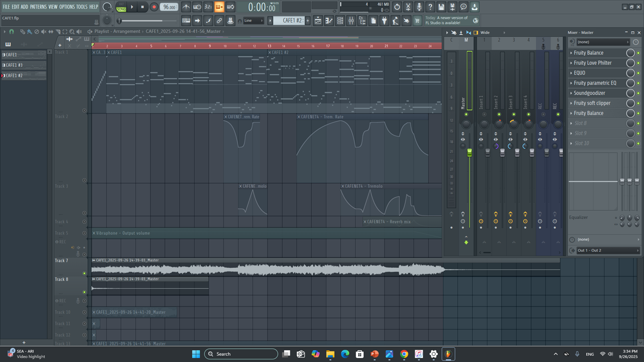The height and width of the screenshot is (362, 644).
Task: Click the metronome icon in the toolbar
Action: coord(186,7)
